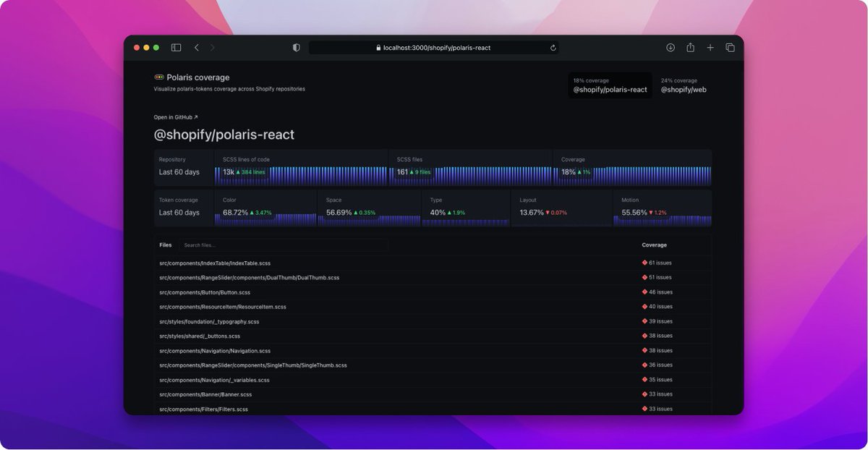Click the Coverage 18% chart card
This screenshot has width=868, height=450.
633,168
